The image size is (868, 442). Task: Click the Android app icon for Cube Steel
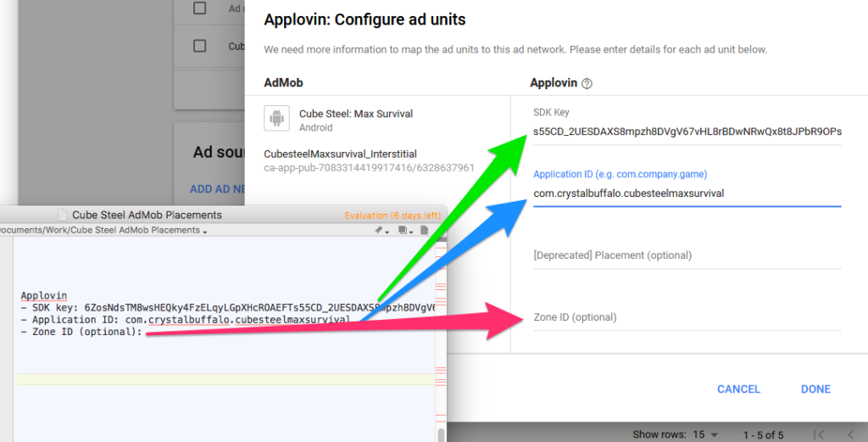click(277, 118)
